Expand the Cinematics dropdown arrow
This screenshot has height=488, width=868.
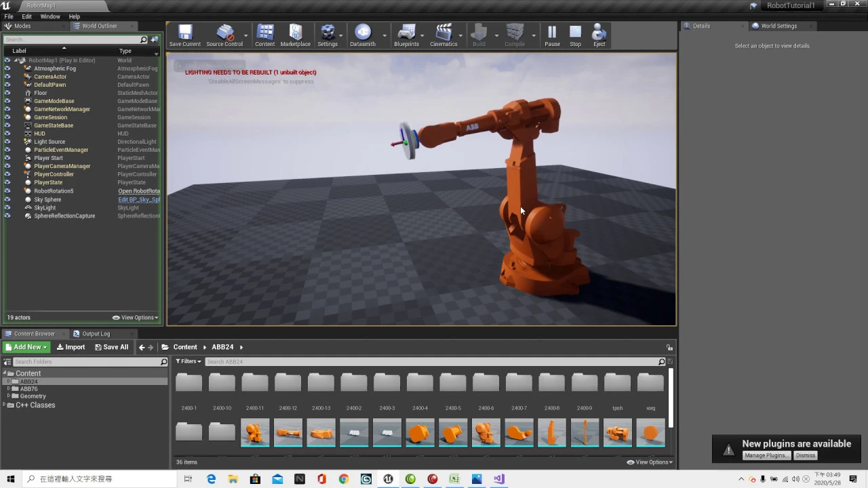point(460,35)
